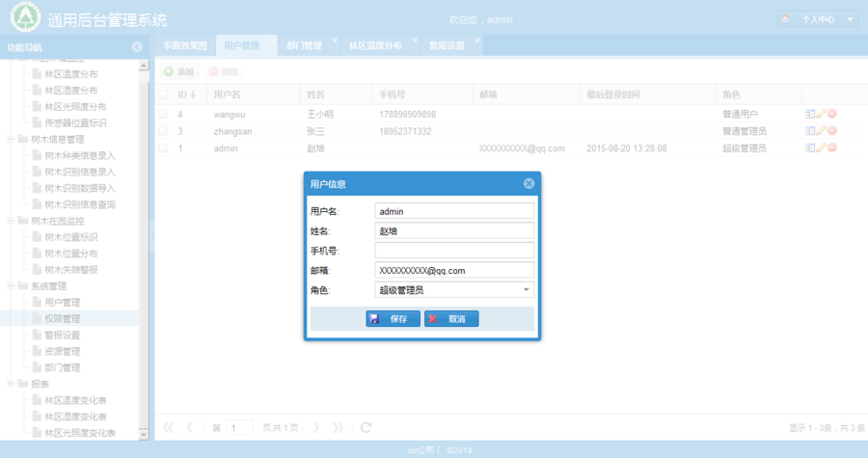Collapse the 树木在园监控 tree folder
Screen dimensions: 868x458
[x=11, y=221]
